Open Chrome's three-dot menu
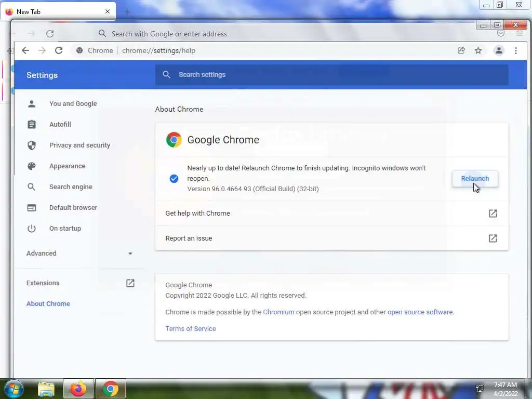 [516, 50]
